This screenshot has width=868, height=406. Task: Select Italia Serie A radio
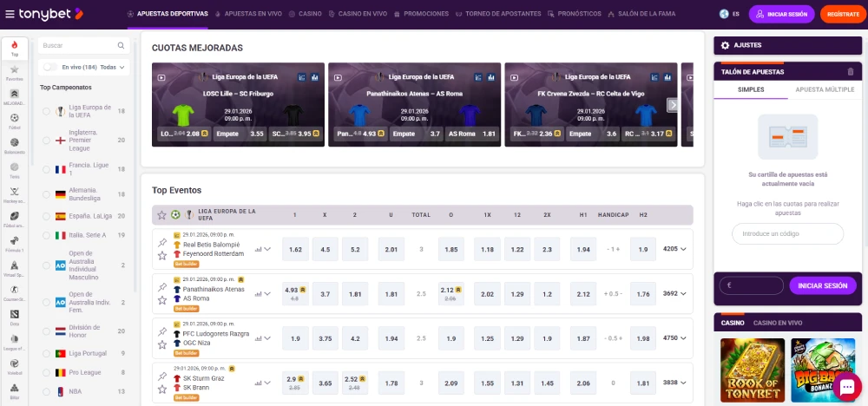[x=47, y=236]
